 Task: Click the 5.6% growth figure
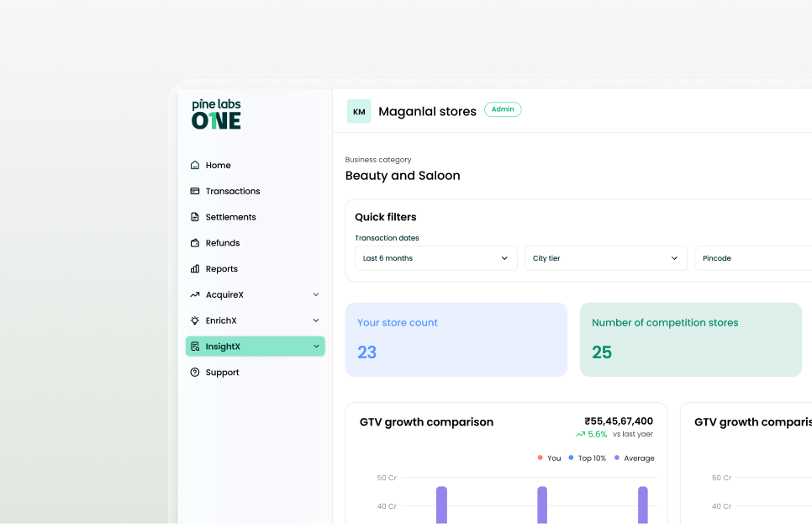point(597,434)
